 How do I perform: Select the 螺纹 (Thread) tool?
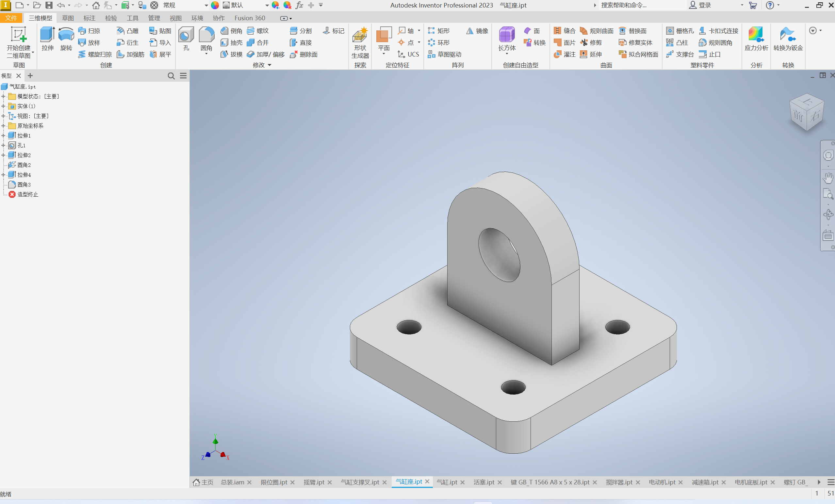pyautogui.click(x=258, y=31)
